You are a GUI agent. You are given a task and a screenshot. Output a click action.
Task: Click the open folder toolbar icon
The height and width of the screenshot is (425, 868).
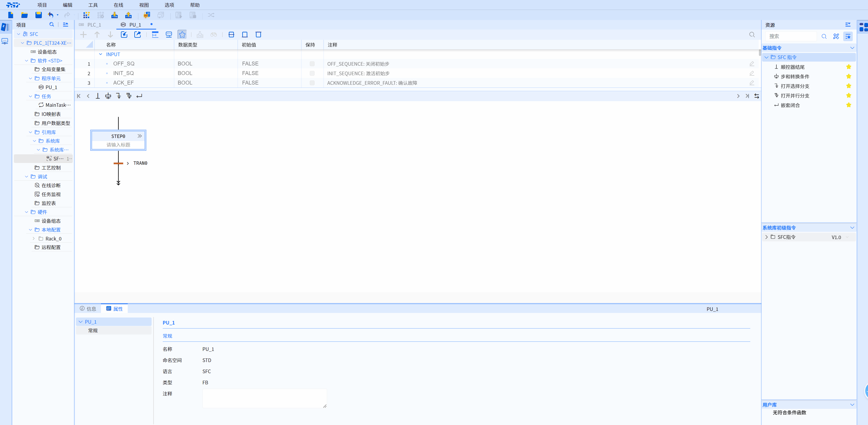click(24, 15)
